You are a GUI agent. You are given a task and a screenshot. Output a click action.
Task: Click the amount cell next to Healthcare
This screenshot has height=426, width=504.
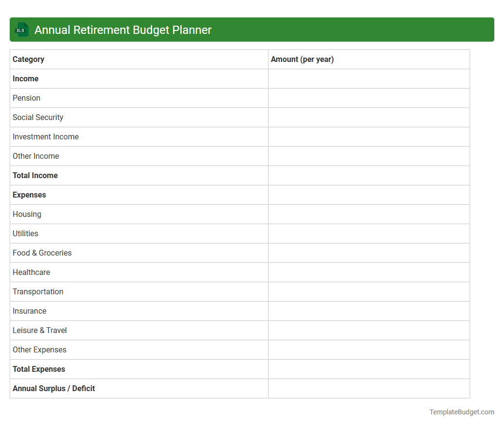click(x=368, y=272)
